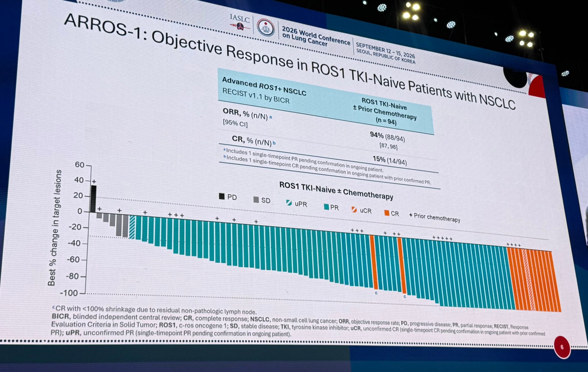Image resolution: width=588 pixels, height=372 pixels.
Task: Click the orange CR legend square
Action: tap(387, 213)
